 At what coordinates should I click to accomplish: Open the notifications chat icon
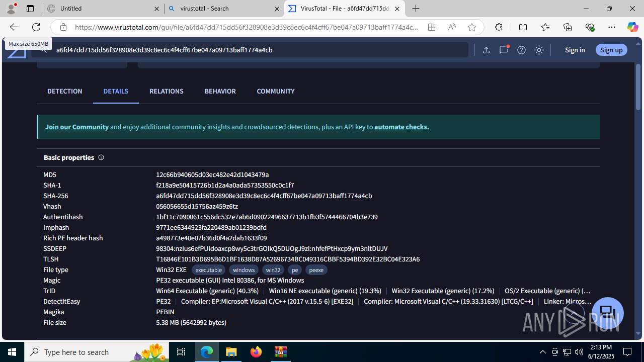click(x=504, y=50)
